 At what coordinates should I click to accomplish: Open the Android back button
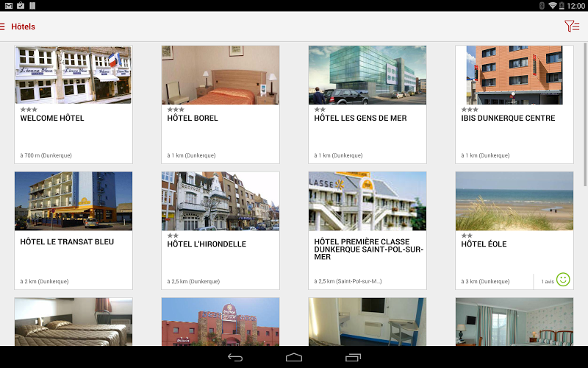click(x=235, y=358)
